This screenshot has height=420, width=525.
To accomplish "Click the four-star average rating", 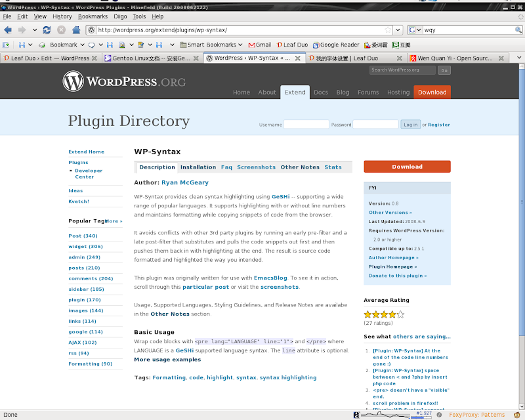I will click(384, 314).
